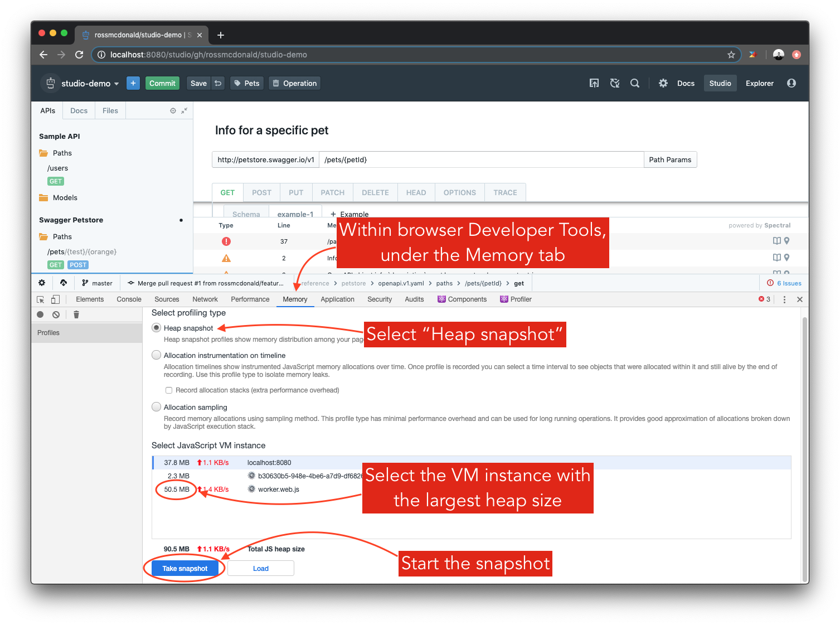Select Allocation instrumentation on timeline radio

tap(157, 355)
